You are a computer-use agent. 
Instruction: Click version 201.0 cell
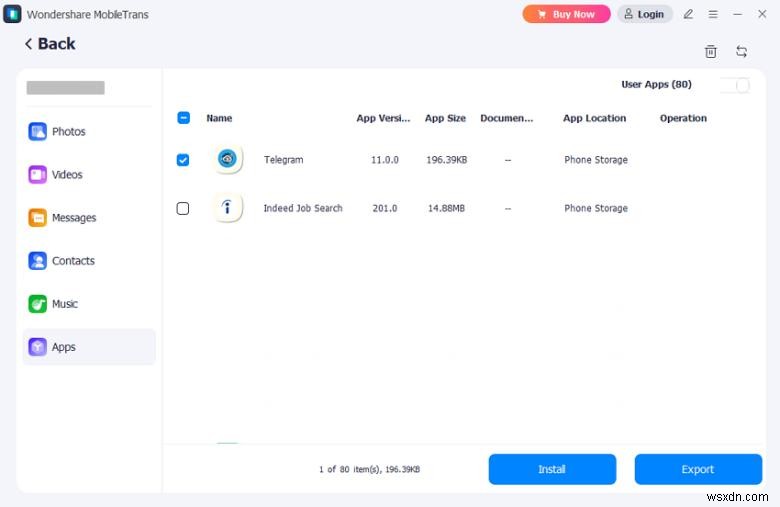[385, 208]
